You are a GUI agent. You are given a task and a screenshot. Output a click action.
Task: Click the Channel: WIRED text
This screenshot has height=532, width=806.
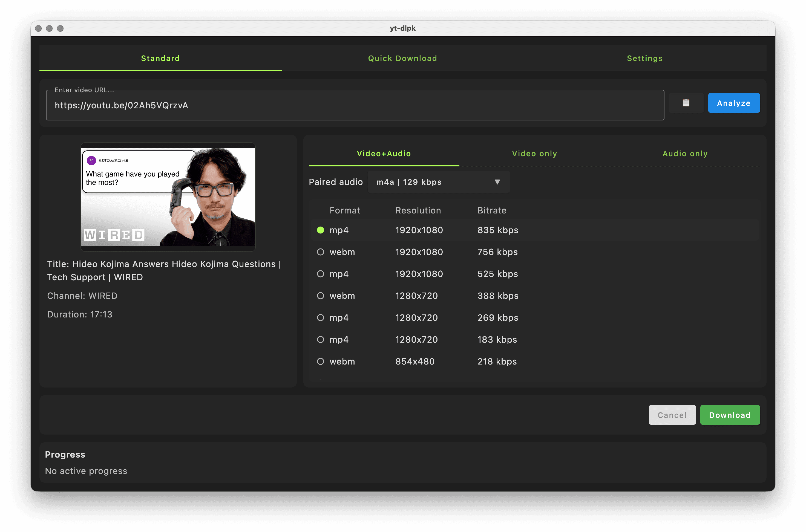tap(82, 296)
